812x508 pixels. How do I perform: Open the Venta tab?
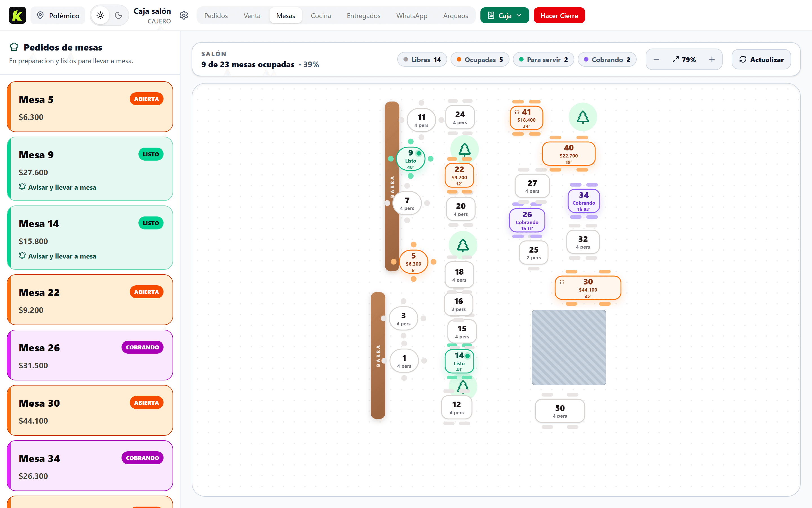click(x=252, y=16)
